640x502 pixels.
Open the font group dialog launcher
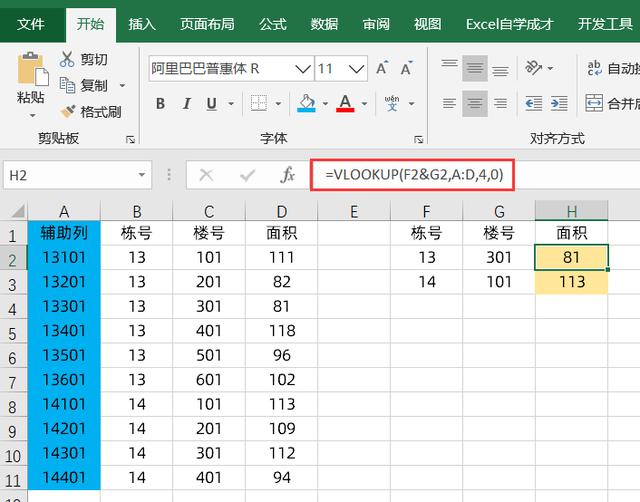pos(418,140)
